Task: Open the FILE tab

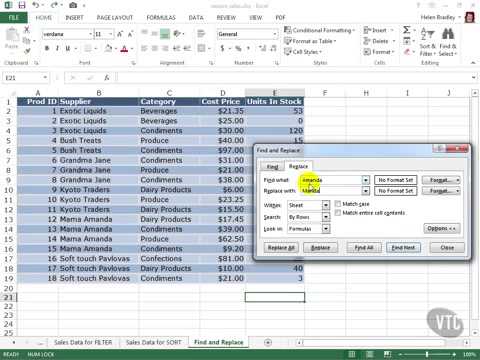Action: click(14, 17)
